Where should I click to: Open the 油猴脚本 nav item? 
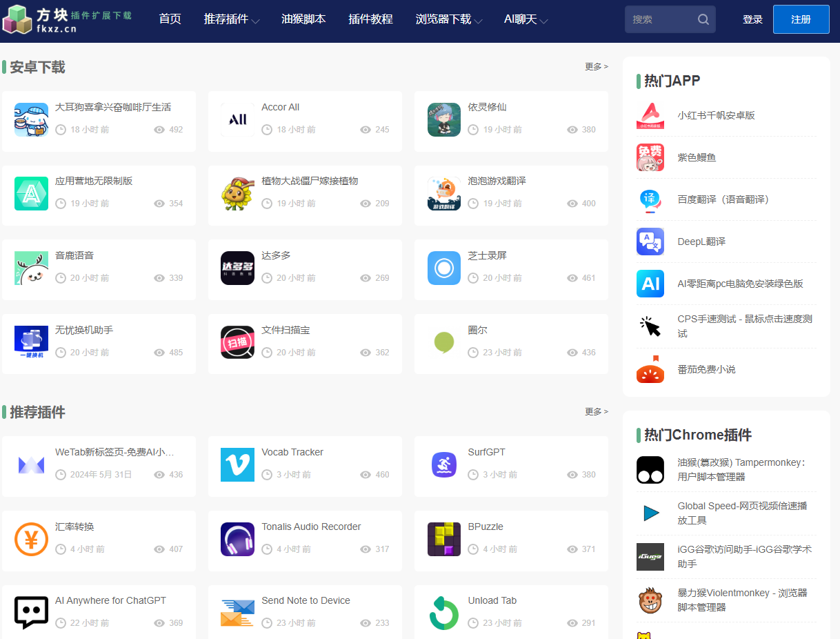point(303,19)
